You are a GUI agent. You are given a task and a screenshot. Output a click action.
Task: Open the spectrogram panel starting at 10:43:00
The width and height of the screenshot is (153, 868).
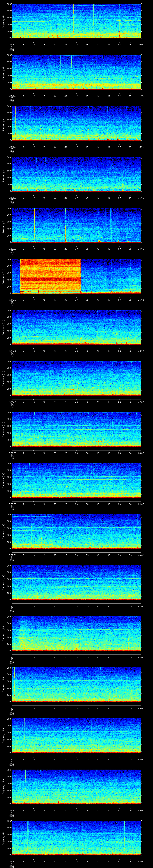pyautogui.click(x=76, y=736)
